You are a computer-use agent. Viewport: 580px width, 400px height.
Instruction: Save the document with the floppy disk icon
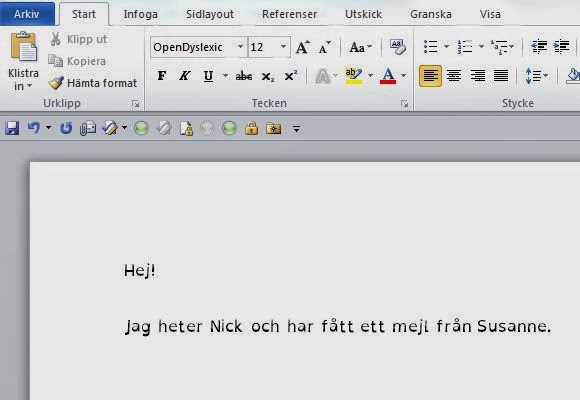pos(12,128)
